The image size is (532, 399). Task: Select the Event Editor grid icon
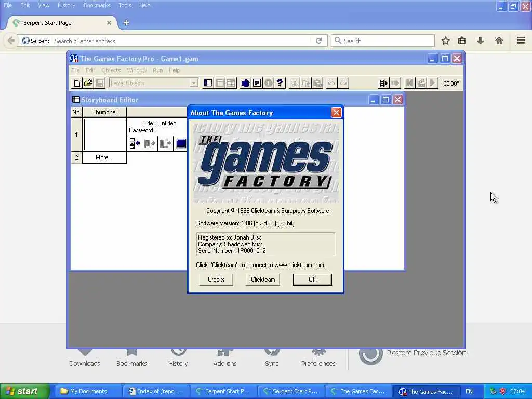point(231,83)
